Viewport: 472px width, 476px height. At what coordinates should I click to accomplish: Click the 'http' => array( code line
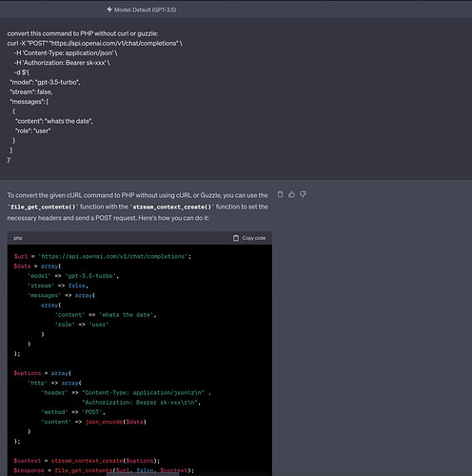point(54,383)
